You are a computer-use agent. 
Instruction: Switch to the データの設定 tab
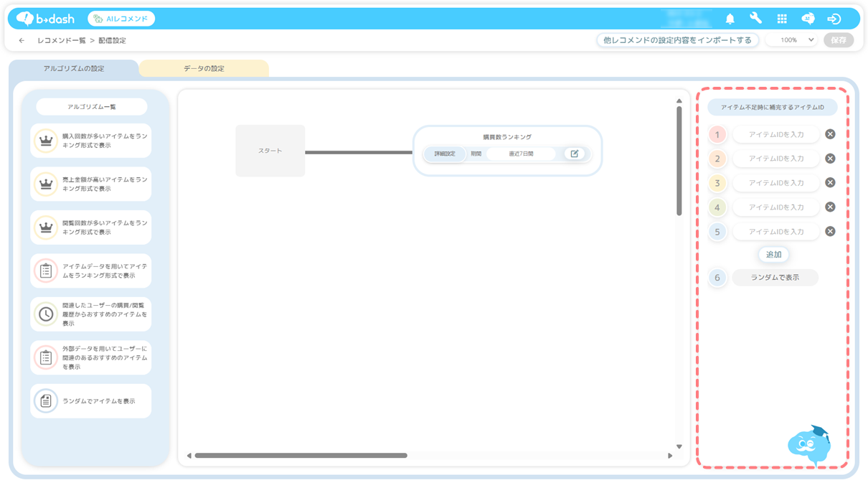(204, 69)
